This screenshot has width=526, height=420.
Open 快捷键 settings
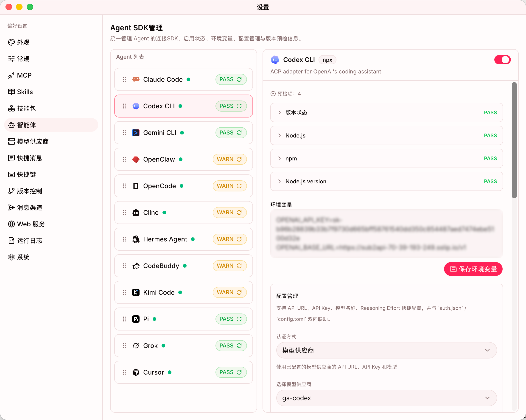click(x=51, y=174)
